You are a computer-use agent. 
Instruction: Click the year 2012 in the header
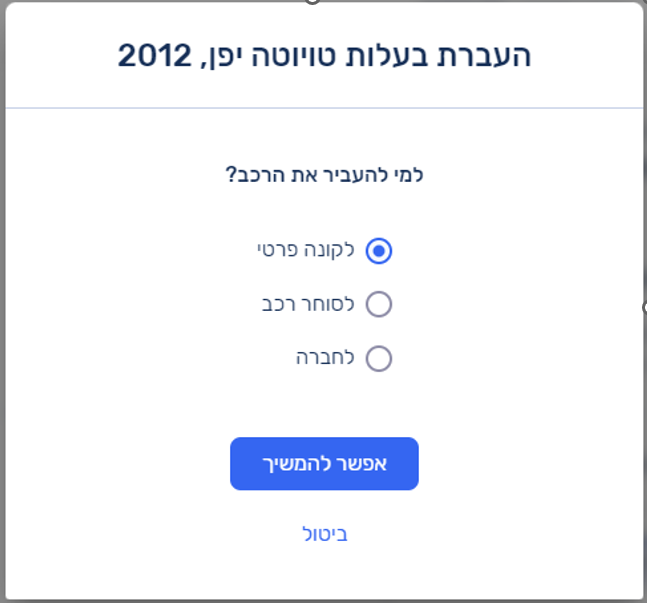click(154, 56)
